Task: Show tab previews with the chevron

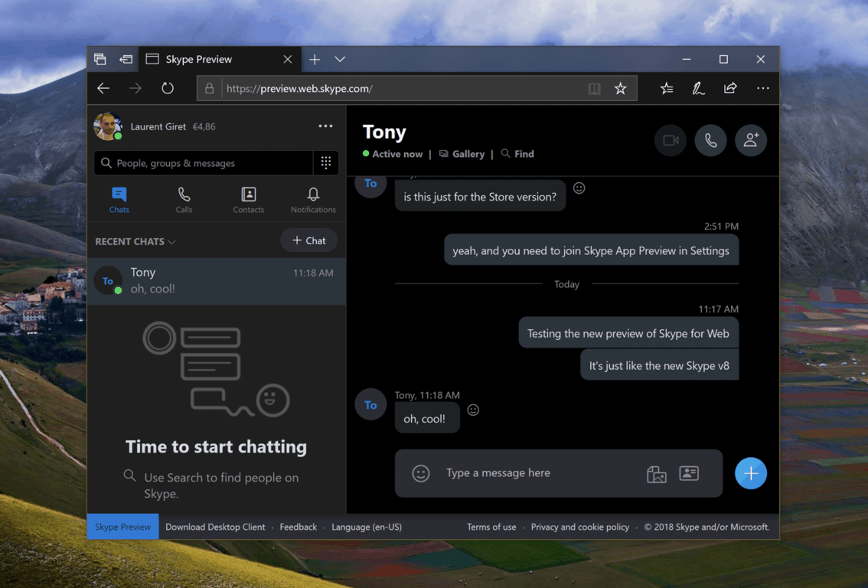Action: [x=340, y=59]
